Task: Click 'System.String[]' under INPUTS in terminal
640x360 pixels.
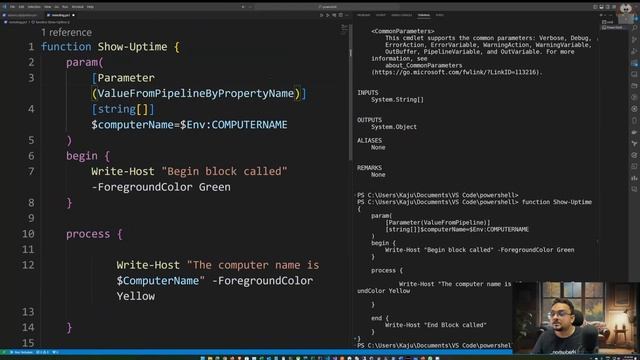Action: tap(397, 100)
